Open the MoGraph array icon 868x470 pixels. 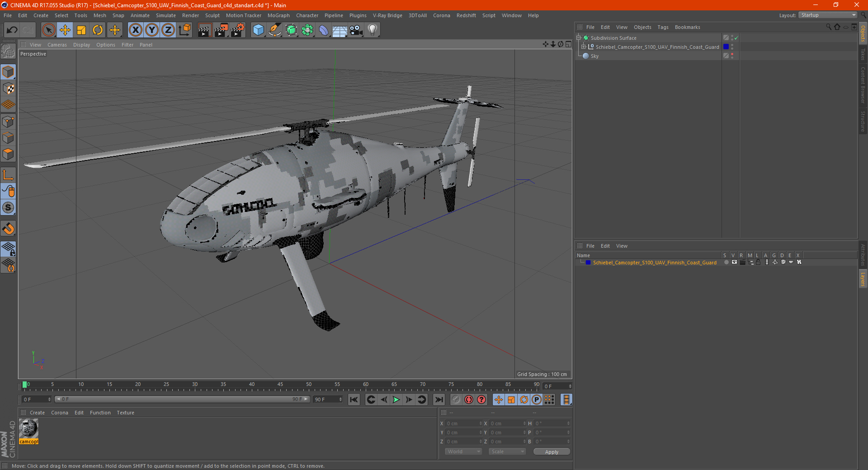tap(307, 30)
